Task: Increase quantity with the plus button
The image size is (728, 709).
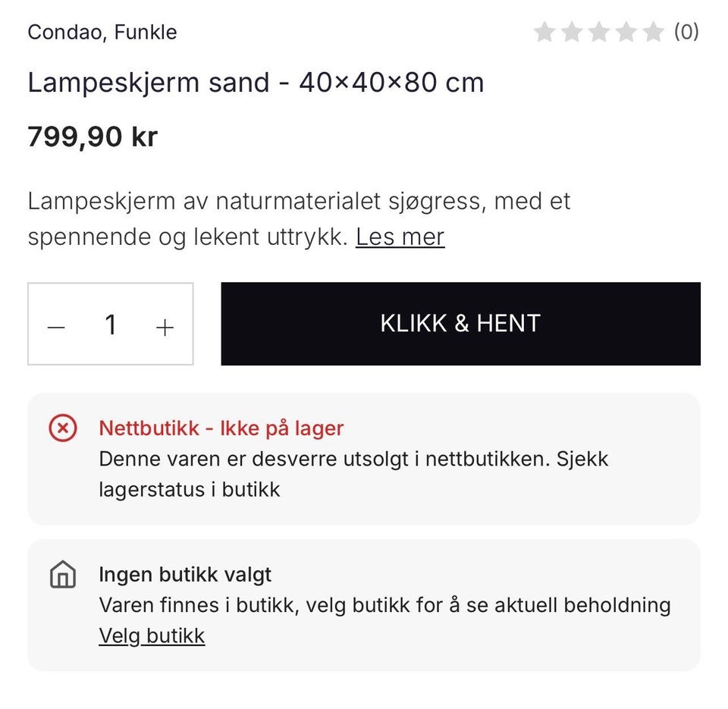Action: (x=165, y=327)
